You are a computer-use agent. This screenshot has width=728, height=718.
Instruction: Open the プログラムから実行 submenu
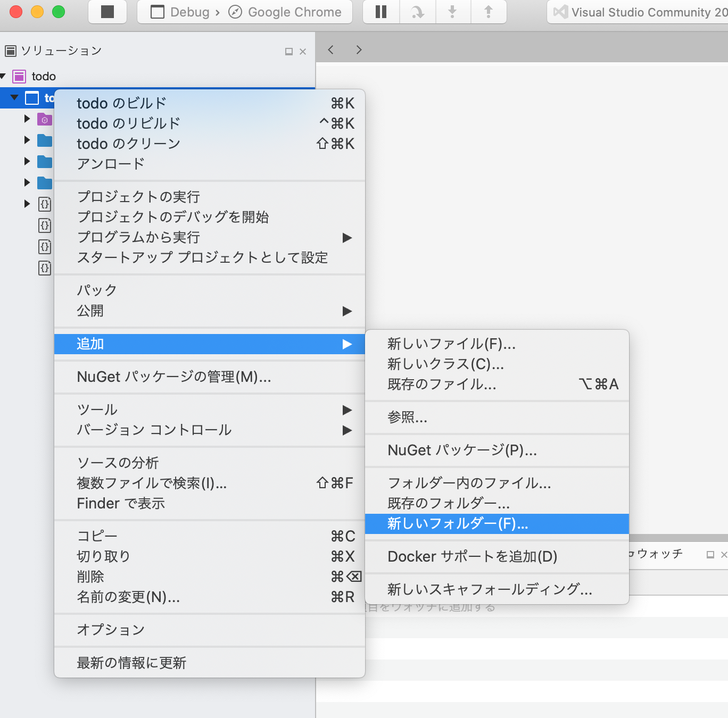click(210, 237)
